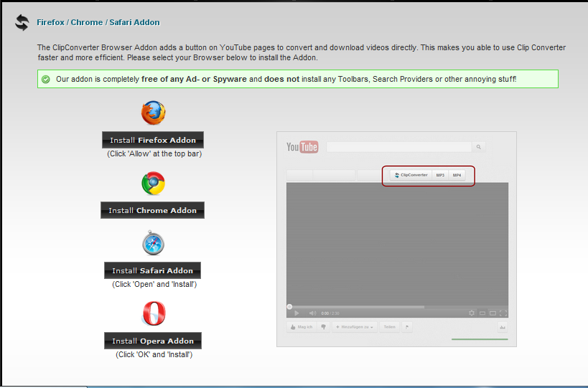Screen dimensions: 588x388
Task: Click Install Opera Addon button
Action: pos(153,341)
